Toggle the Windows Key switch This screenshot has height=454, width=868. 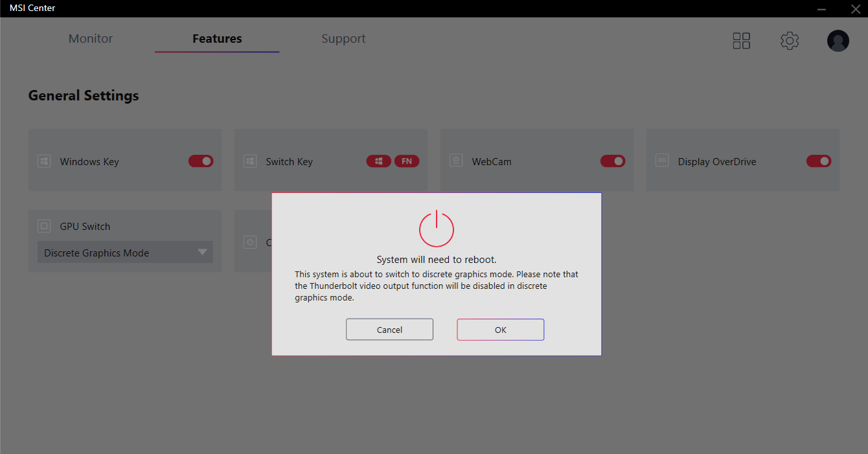[201, 161]
